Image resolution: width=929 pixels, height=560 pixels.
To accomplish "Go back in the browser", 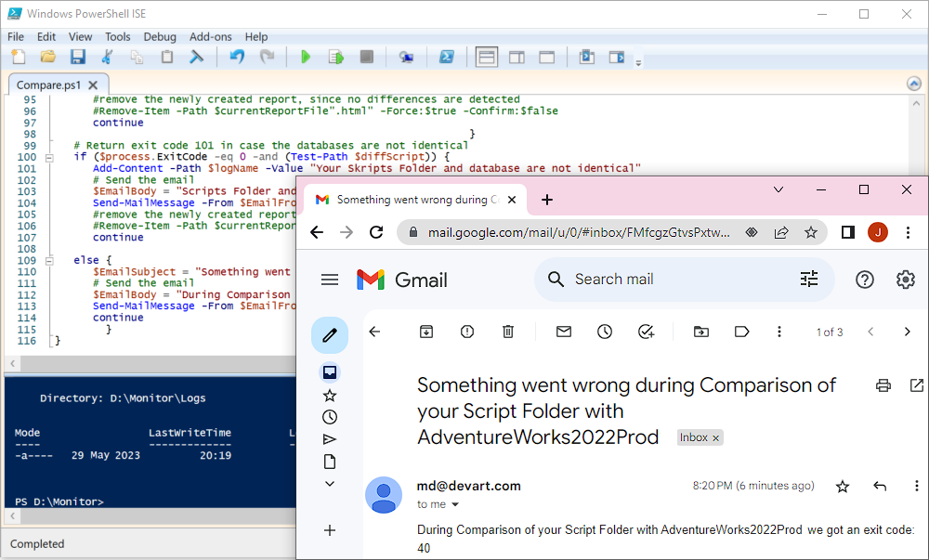I will (317, 232).
